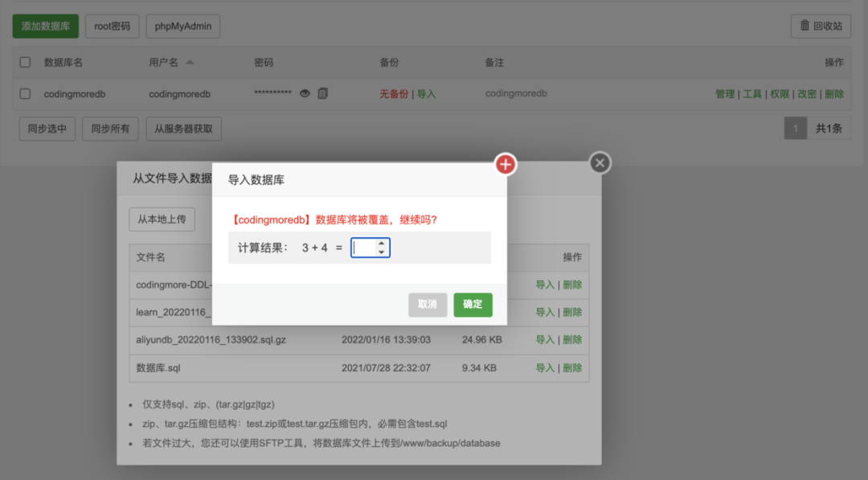The image size is (868, 480).
Task: Reveal the hidden password with the eye icon
Action: (x=305, y=93)
